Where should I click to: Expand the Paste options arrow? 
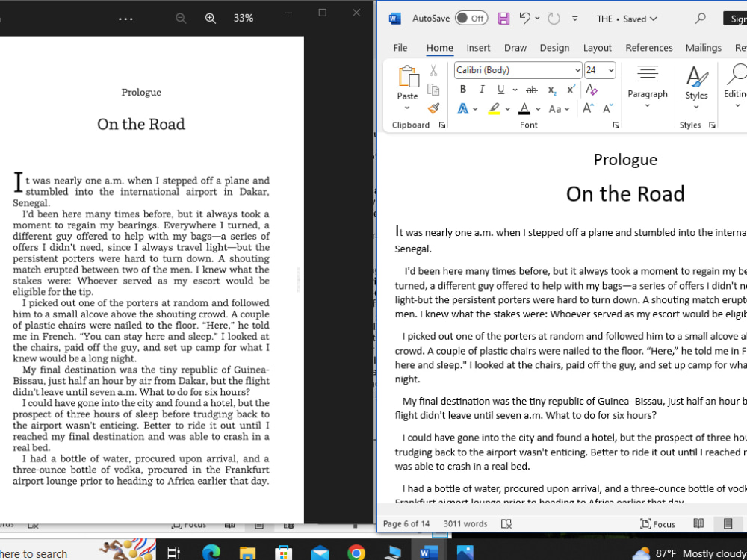(407, 108)
